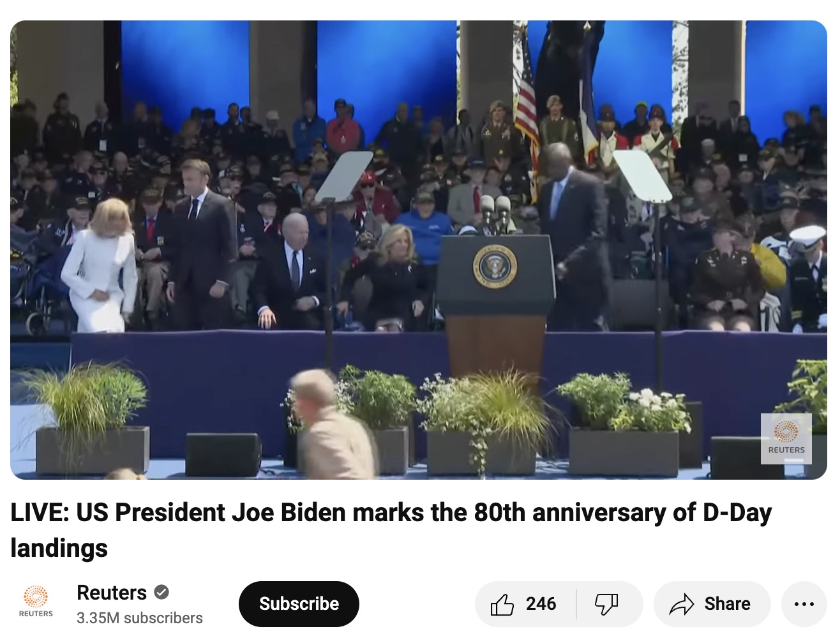Click the curved Share arrow icon

coord(682,604)
